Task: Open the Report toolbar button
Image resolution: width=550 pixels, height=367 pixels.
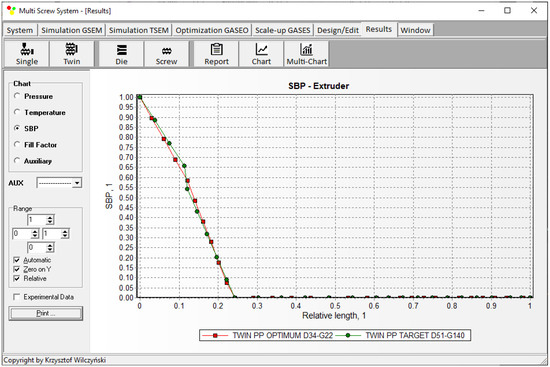Action: coord(216,54)
